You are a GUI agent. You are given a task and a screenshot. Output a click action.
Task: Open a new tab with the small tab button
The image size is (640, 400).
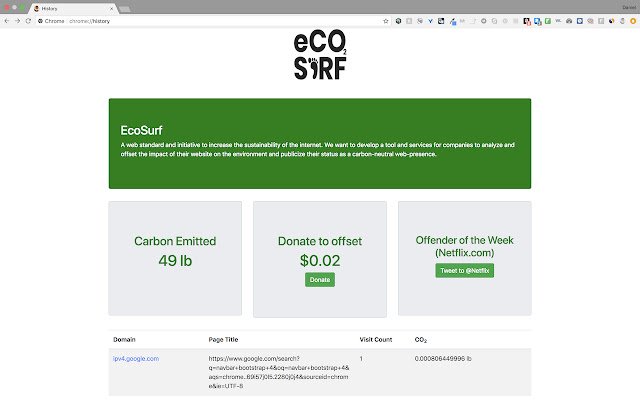coord(125,9)
